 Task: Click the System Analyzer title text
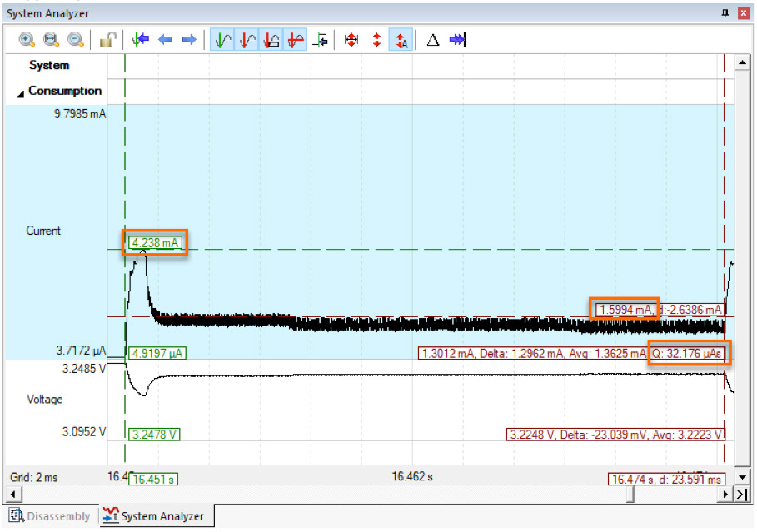47,13
